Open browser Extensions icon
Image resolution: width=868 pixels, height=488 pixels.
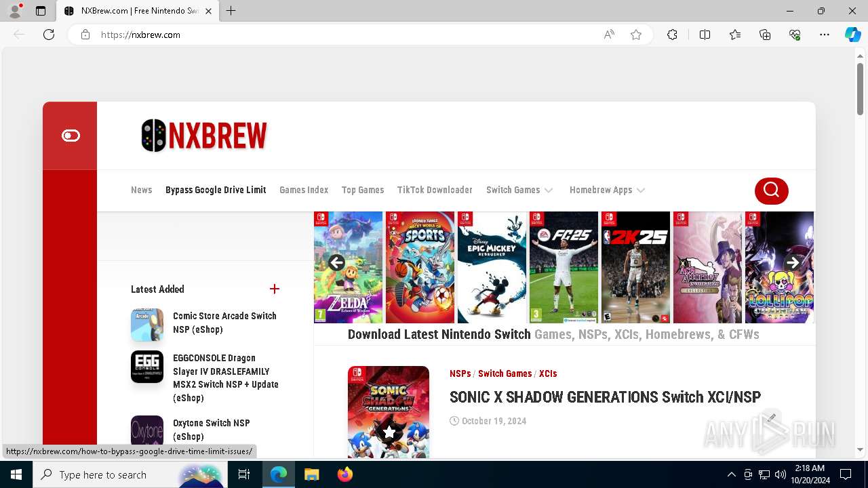coord(672,35)
